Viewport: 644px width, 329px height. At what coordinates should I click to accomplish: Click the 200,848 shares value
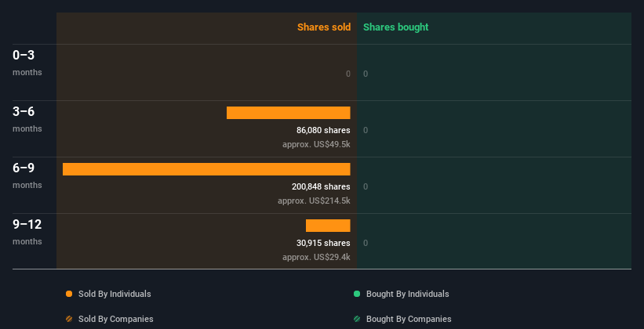pyautogui.click(x=321, y=186)
